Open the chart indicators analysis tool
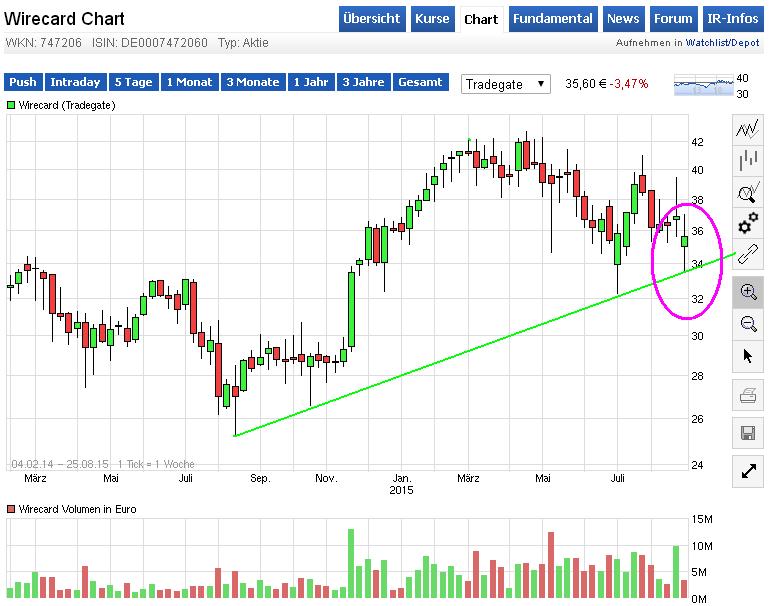This screenshot has height=606, width=771. pos(748,192)
